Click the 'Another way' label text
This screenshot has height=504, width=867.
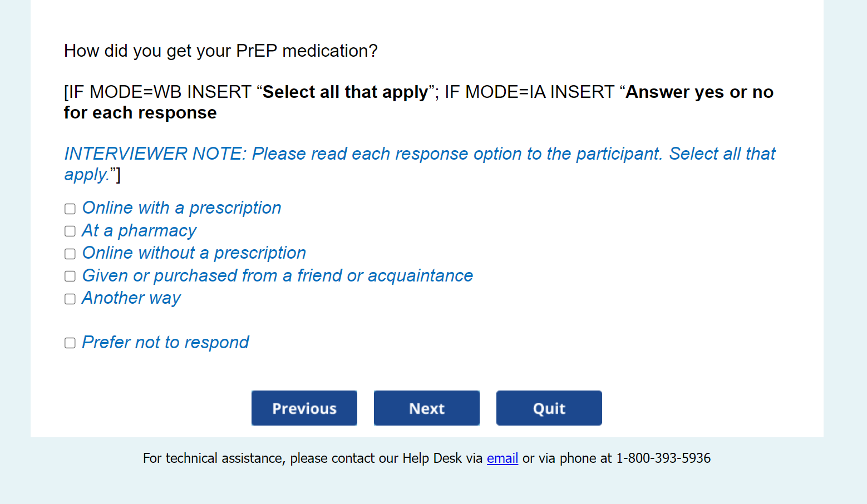[131, 298]
